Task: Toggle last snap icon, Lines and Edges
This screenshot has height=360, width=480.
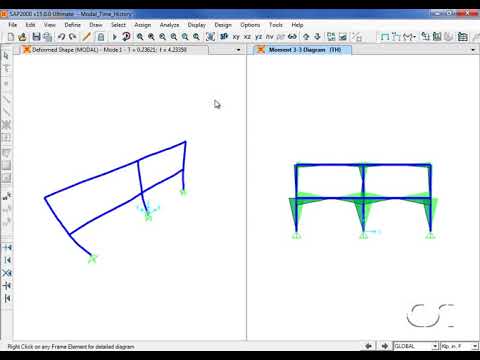Action: tap(7, 298)
